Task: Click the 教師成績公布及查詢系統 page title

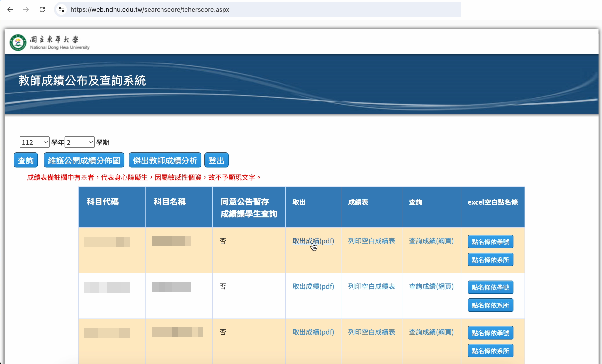Action: [x=82, y=81]
